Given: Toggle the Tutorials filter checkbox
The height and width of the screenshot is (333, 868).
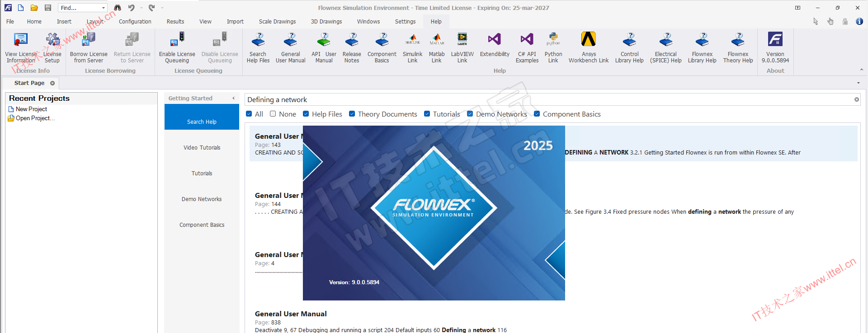Looking at the screenshot, I should pyautogui.click(x=427, y=114).
